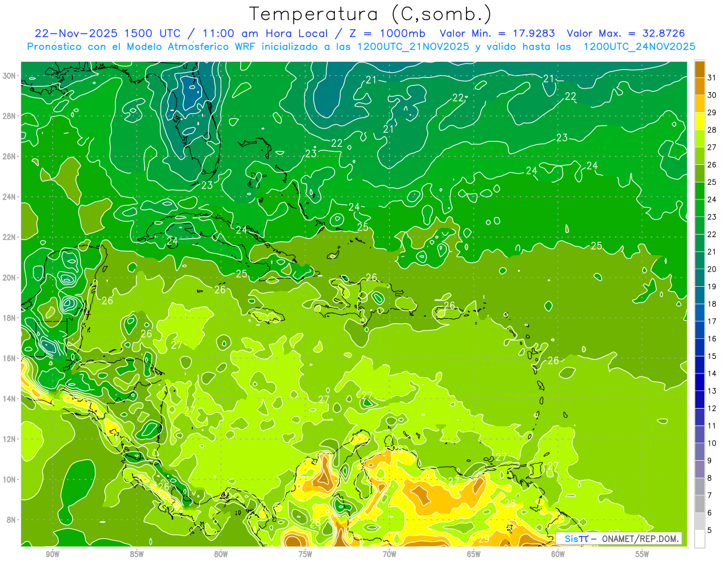The image size is (728, 562).
Task: Click the 65W longitude label
Action: (x=474, y=554)
